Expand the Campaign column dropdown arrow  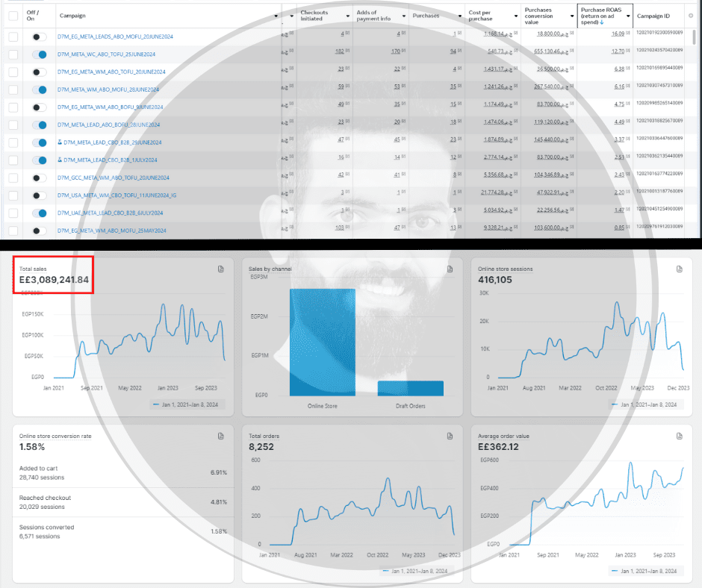point(276,16)
